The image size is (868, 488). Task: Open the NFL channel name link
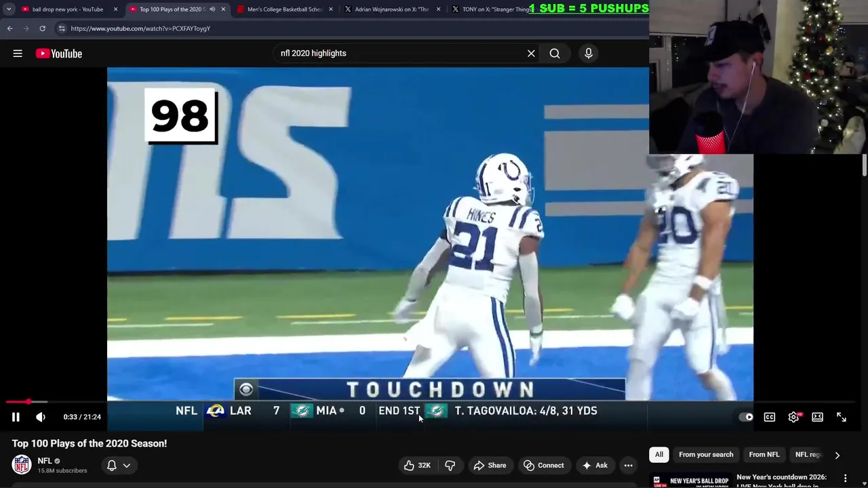point(45,461)
